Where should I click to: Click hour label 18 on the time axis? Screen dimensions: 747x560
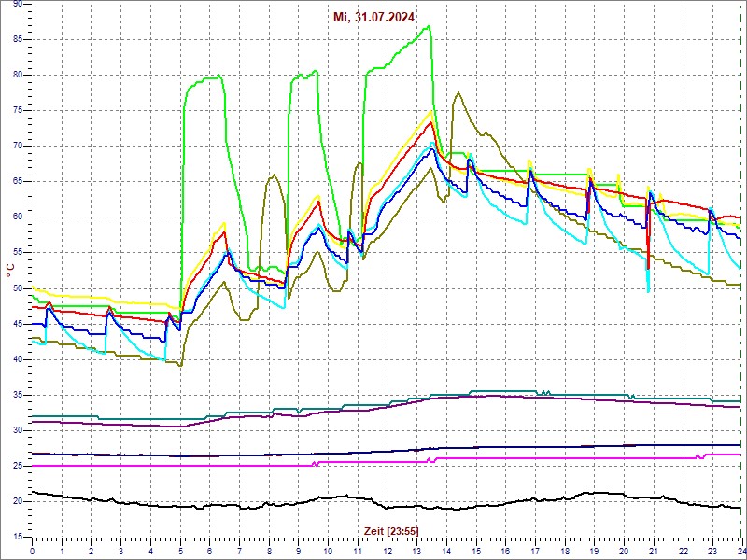(x=565, y=550)
